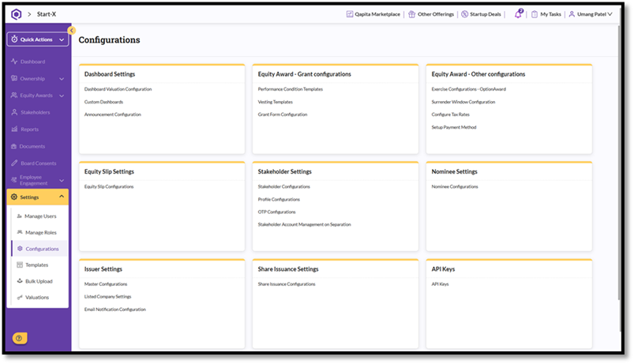Go to Dashboard in the sidebar
Image resolution: width=634 pixels, height=364 pixels.
[32, 62]
